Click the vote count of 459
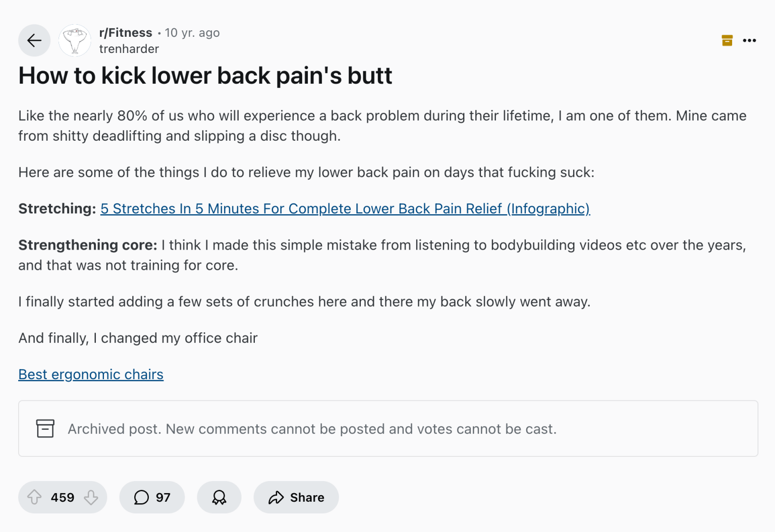Image resolution: width=775 pixels, height=532 pixels. coord(62,497)
